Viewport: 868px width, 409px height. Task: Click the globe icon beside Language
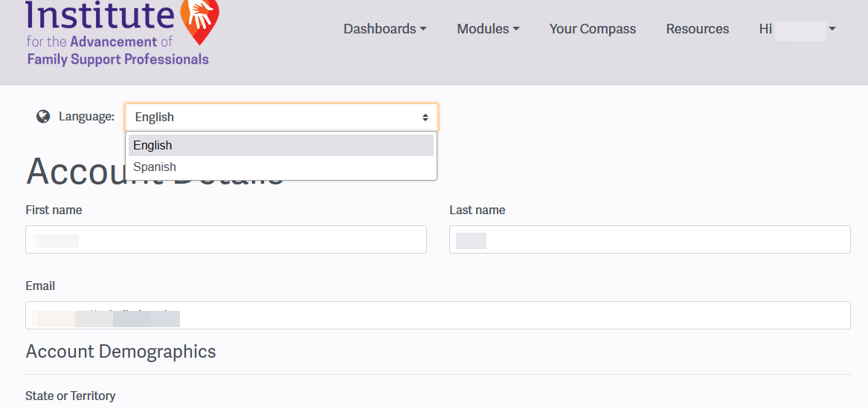(x=43, y=117)
